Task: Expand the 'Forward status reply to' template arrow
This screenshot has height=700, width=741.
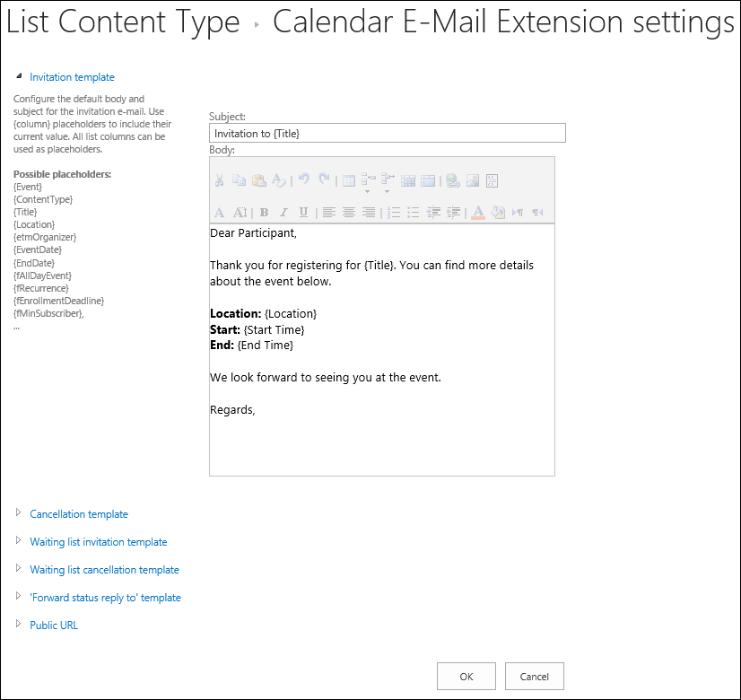Action: point(19,596)
